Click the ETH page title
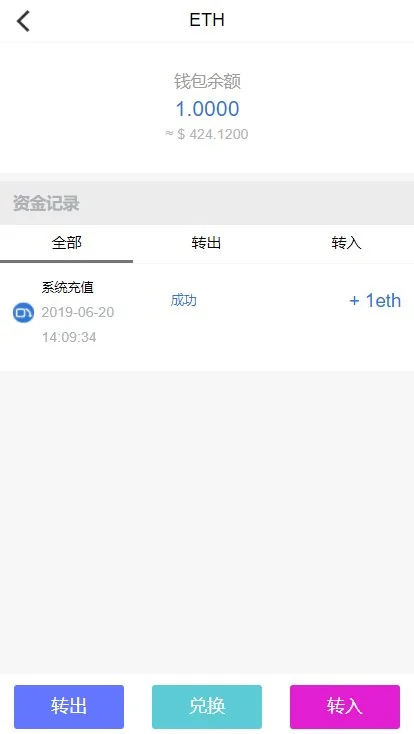414x734 pixels. [x=207, y=20]
